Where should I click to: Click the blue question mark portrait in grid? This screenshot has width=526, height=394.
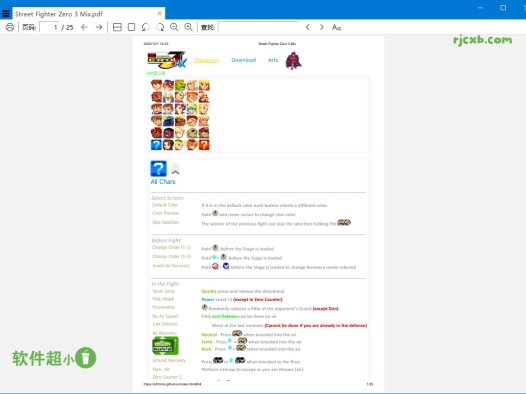(156, 145)
